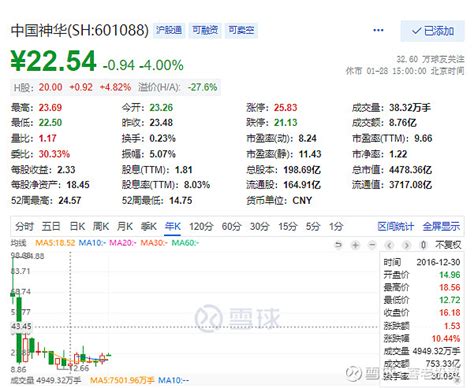The image size is (474, 388).
Task: Click MA5:18.52 indicator label
Action: [x=55, y=243]
